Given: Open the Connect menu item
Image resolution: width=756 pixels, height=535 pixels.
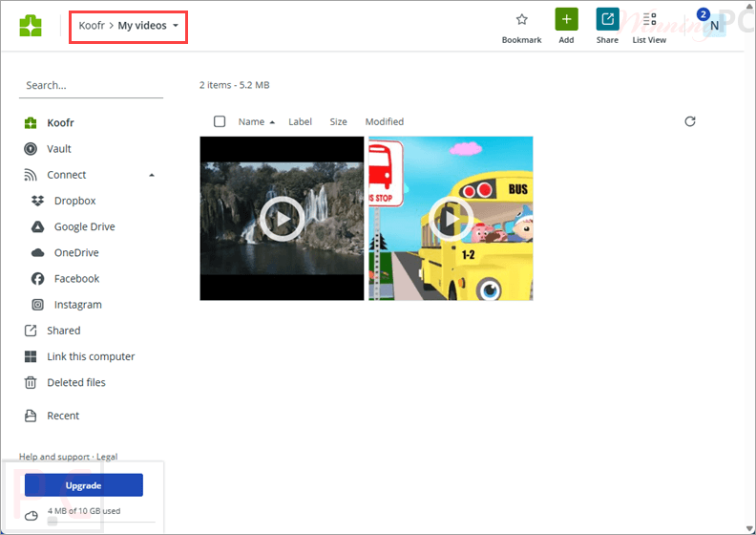Looking at the screenshot, I should (x=67, y=175).
